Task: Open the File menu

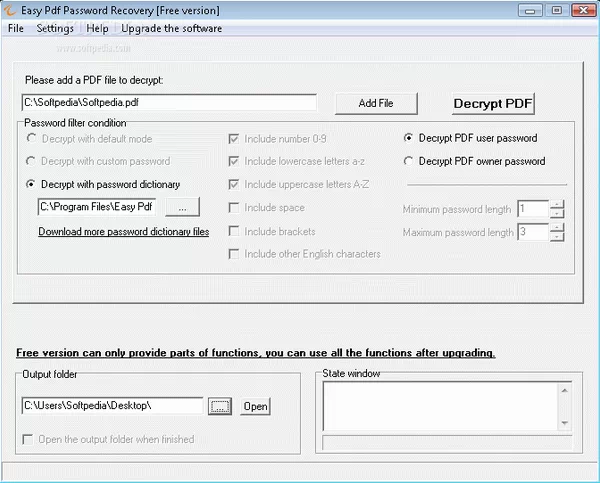Action: 16,28
